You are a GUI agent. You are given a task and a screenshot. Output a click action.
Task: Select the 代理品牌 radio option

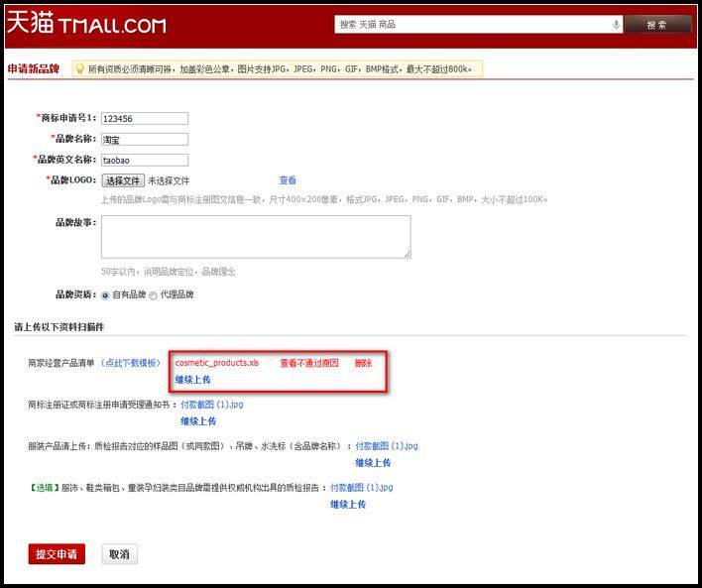pos(153,295)
